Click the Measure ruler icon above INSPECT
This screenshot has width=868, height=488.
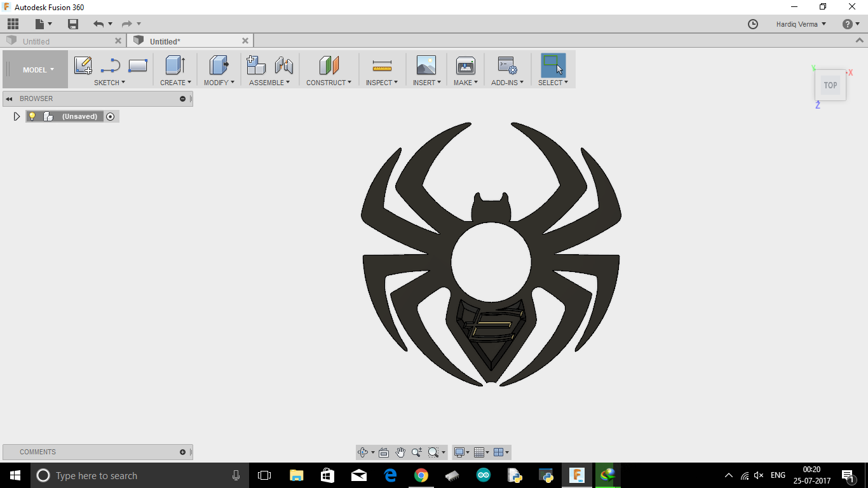(x=382, y=65)
